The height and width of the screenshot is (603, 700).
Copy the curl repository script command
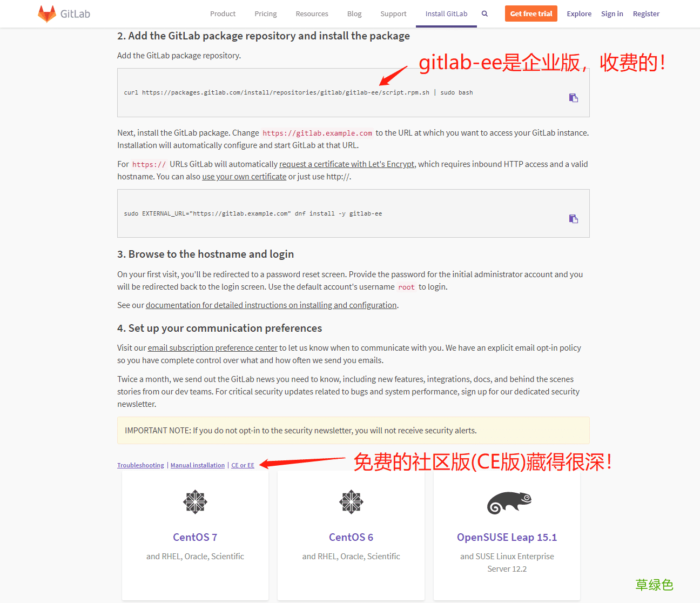(574, 98)
